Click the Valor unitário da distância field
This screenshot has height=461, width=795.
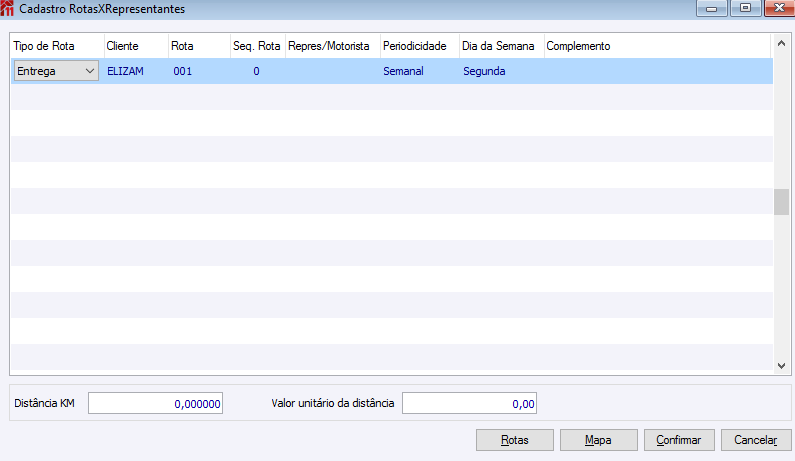tap(469, 403)
